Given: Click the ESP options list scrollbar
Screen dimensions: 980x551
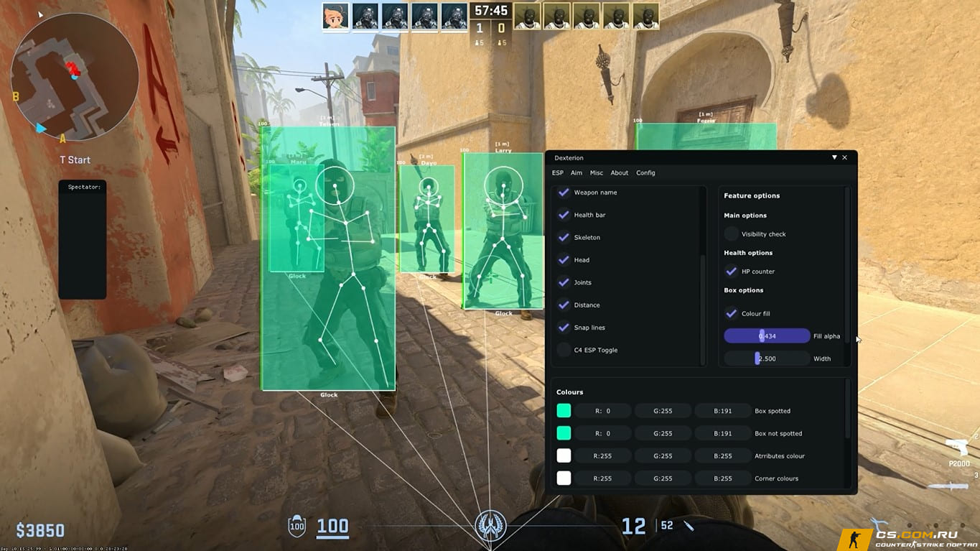Looking at the screenshot, I should [x=703, y=309].
